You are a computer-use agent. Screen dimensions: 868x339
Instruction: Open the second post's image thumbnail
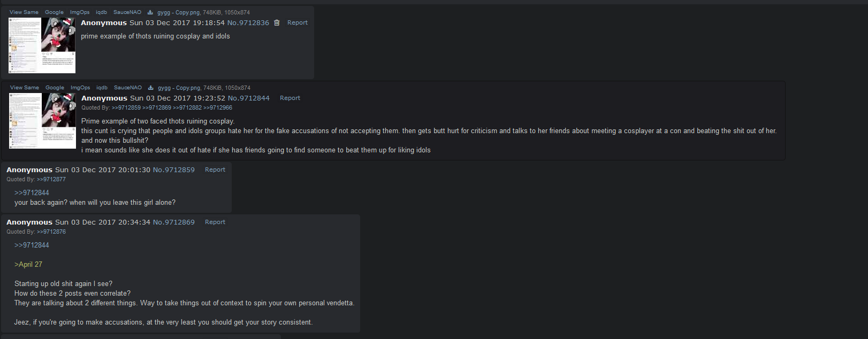click(x=42, y=121)
